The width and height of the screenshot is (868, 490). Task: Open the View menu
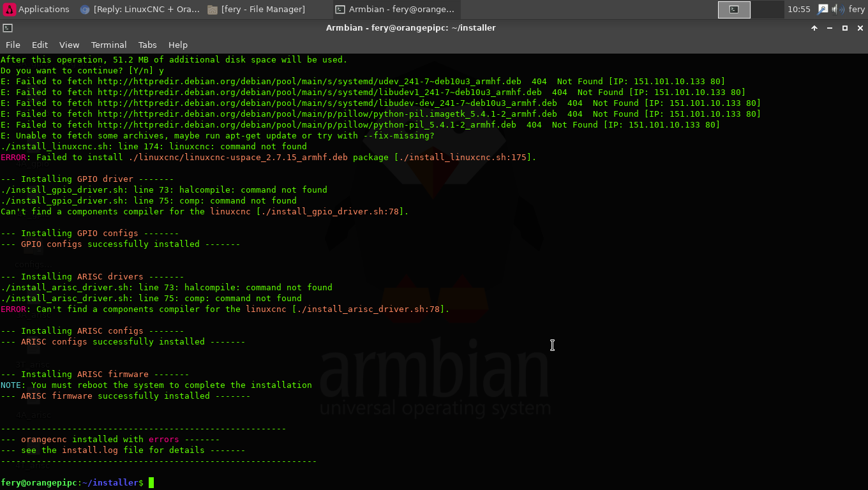coord(69,45)
